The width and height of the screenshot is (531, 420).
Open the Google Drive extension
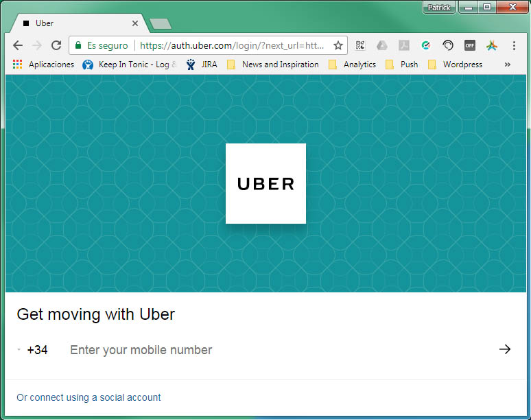pyautogui.click(x=382, y=45)
